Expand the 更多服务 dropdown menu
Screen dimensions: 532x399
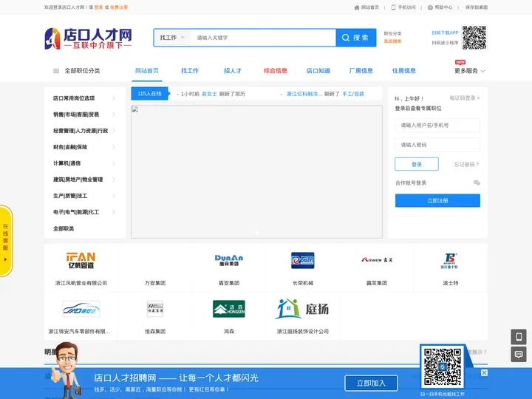pos(470,71)
